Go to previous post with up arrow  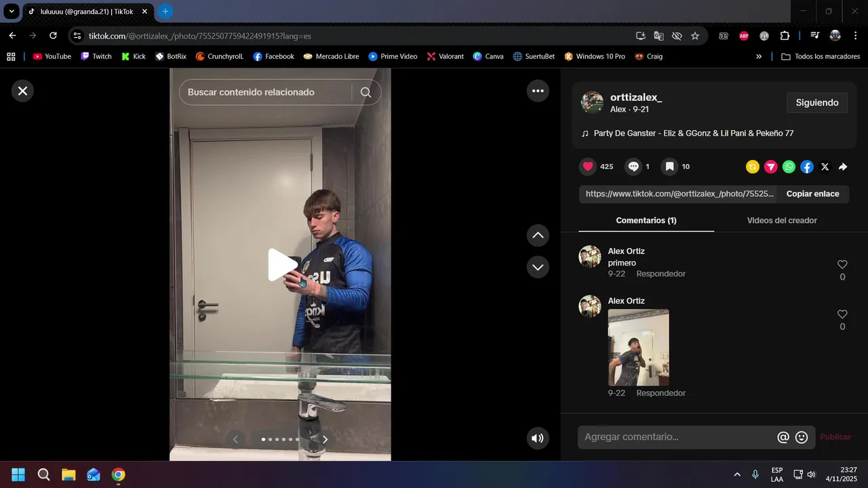[x=538, y=235]
